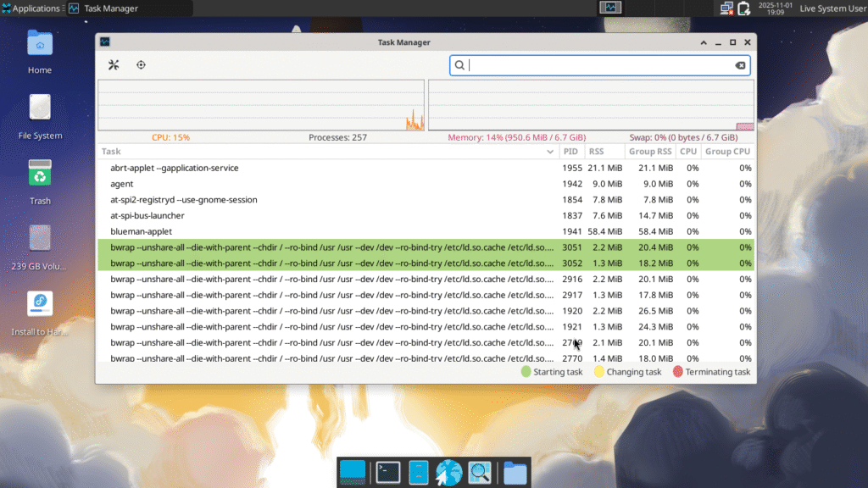Click the battery power tray icon
This screenshot has width=868, height=488.
coord(743,8)
